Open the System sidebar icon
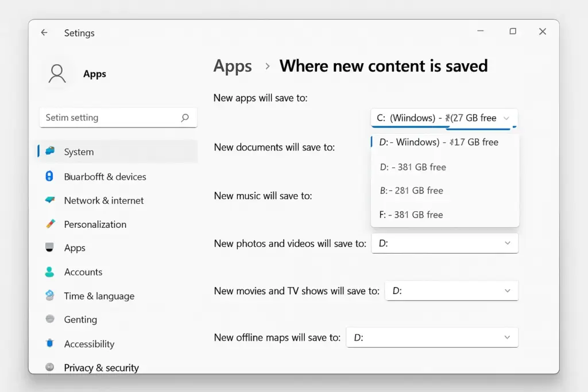 click(50, 151)
